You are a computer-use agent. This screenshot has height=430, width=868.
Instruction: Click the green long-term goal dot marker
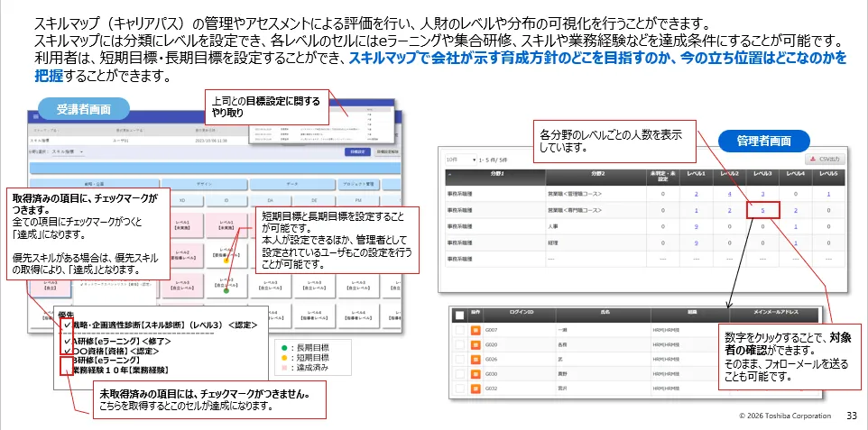pyautogui.click(x=226, y=290)
